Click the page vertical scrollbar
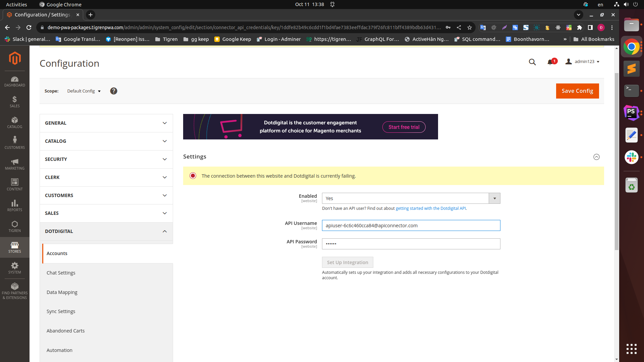 (x=616, y=161)
